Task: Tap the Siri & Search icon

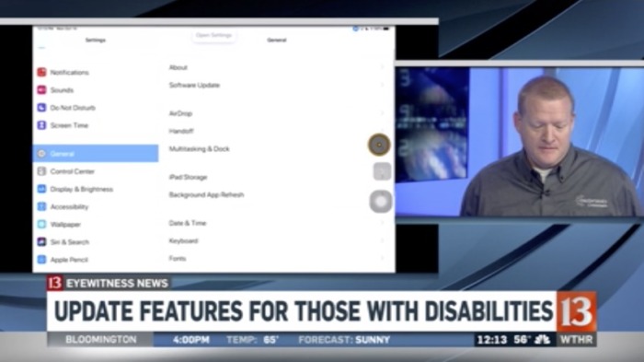Action: click(41, 242)
